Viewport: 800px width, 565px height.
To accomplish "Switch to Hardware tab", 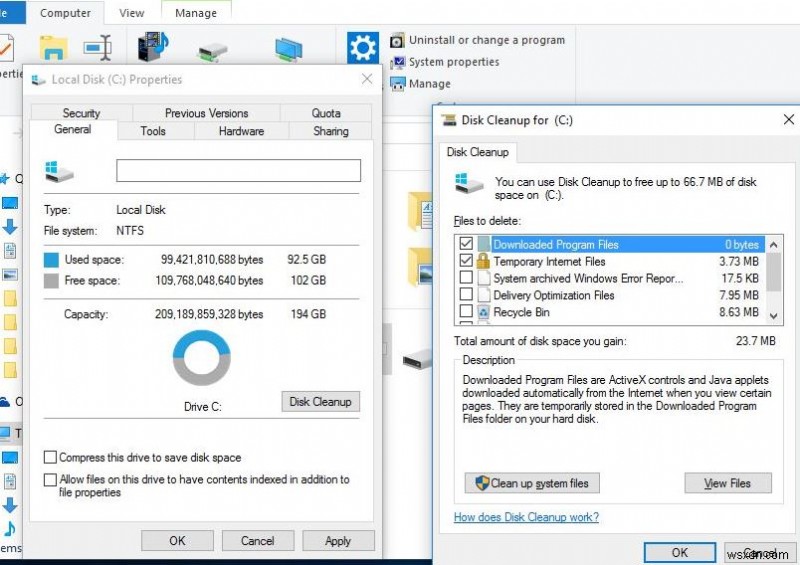I will tap(241, 131).
